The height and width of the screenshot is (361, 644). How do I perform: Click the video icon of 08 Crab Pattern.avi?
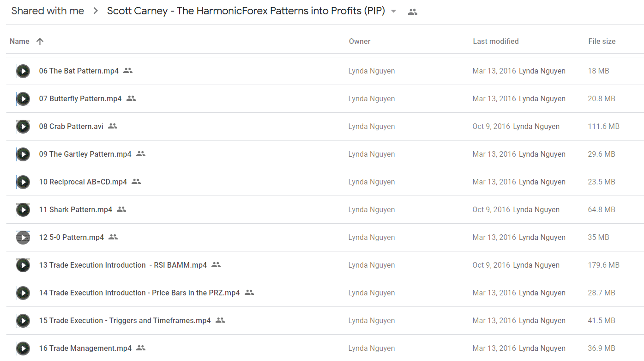coord(23,126)
